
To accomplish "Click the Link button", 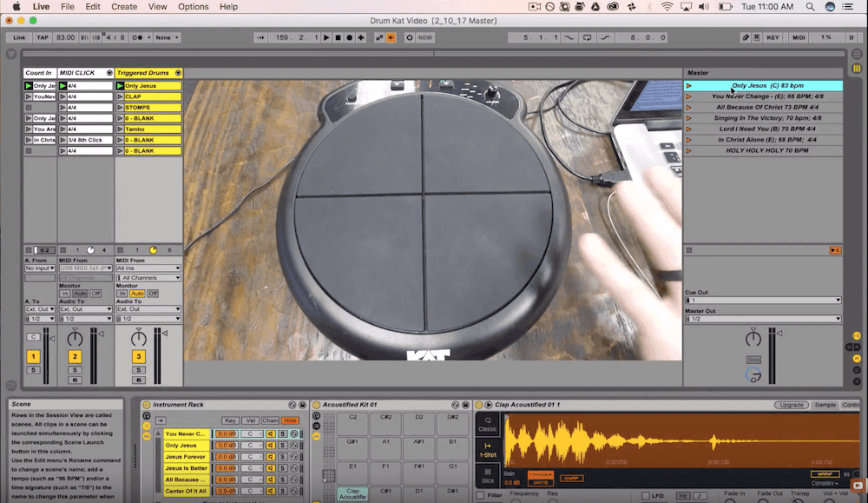I will [19, 37].
